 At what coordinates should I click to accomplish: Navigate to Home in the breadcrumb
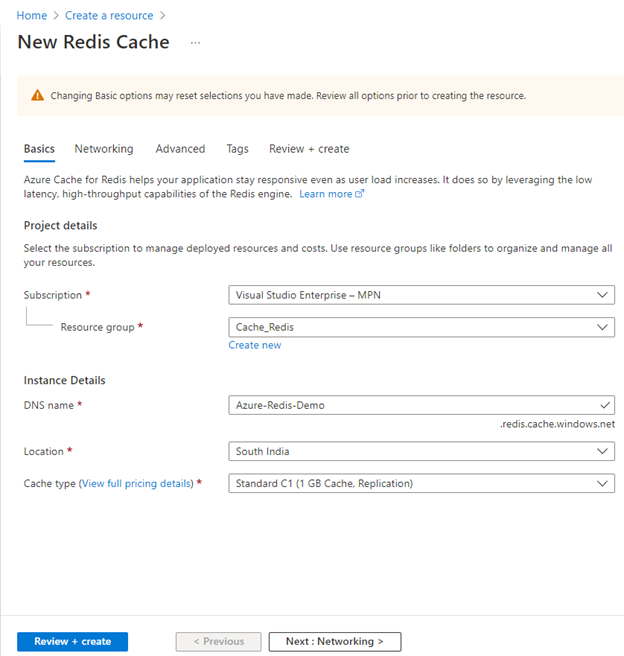[x=32, y=15]
